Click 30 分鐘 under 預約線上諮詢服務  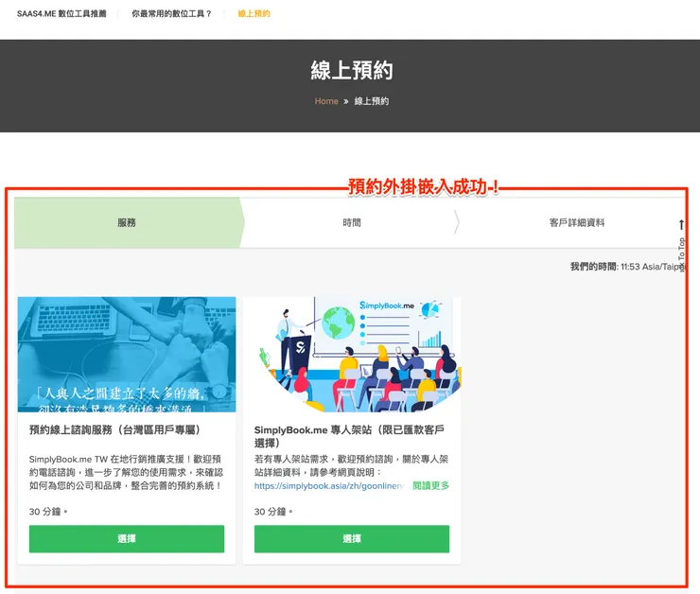point(48,512)
